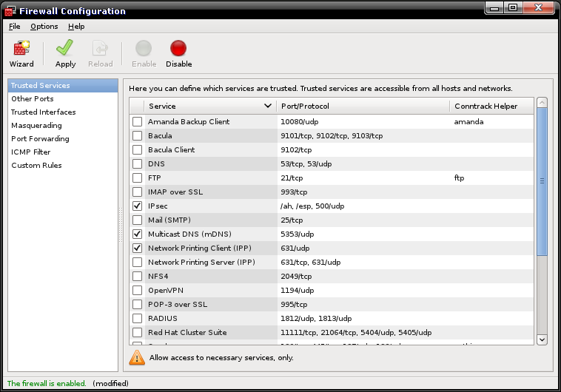Minimize the Firewall Configuration window
This screenshot has height=392, width=561.
[x=494, y=8]
